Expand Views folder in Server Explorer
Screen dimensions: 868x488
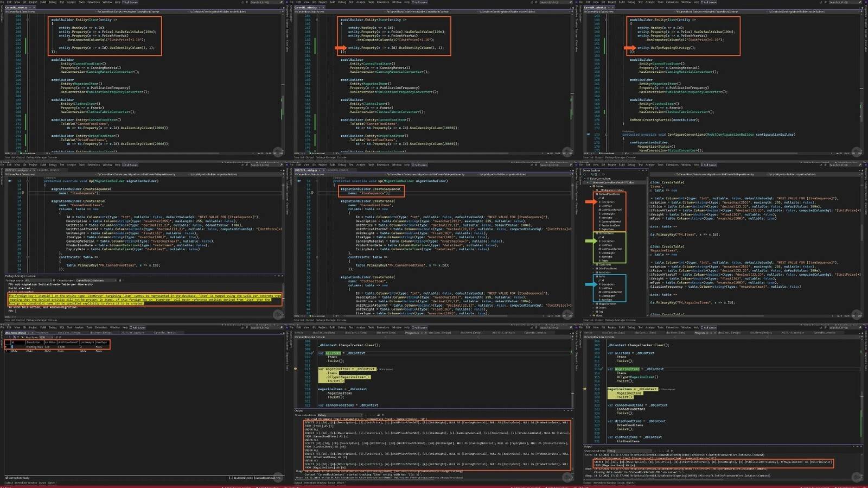coord(591,315)
